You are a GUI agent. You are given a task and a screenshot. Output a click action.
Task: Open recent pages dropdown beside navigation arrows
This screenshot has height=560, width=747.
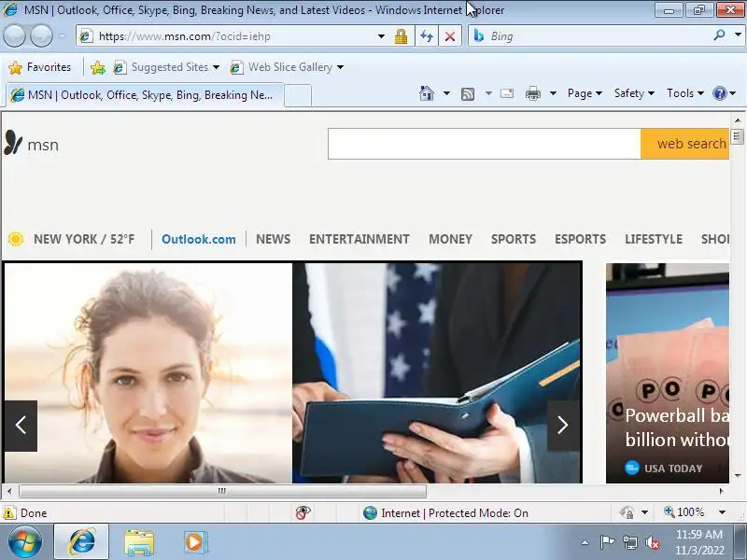tap(63, 35)
